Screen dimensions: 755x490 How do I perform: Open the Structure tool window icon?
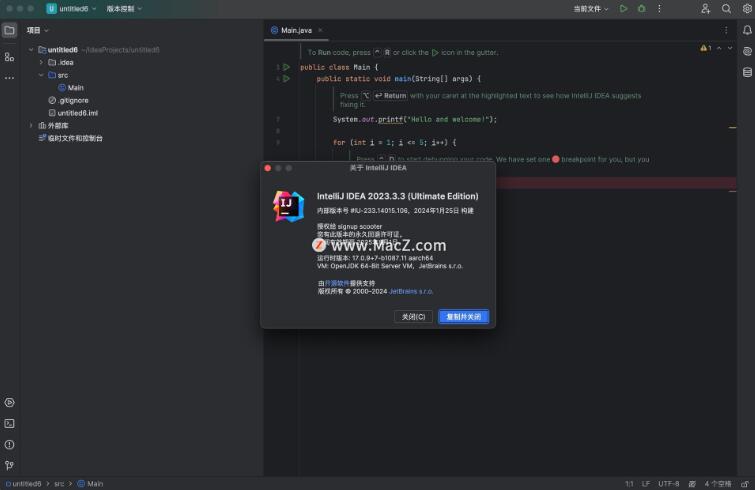[x=9, y=57]
